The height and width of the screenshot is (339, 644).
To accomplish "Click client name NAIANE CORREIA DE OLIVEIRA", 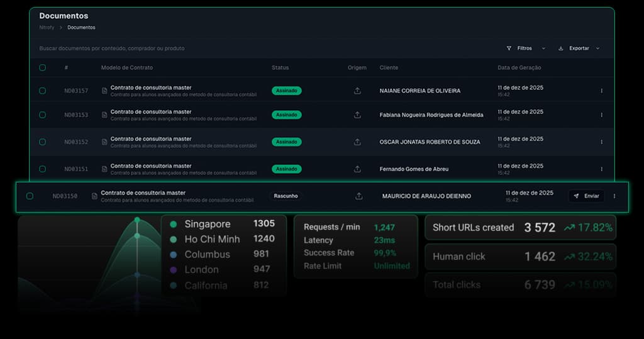I will click(419, 91).
